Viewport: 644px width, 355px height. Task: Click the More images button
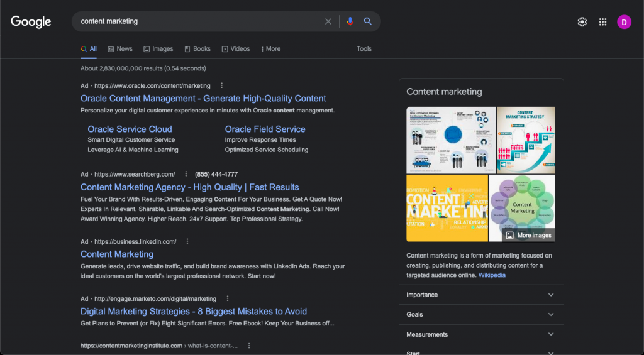coord(528,235)
